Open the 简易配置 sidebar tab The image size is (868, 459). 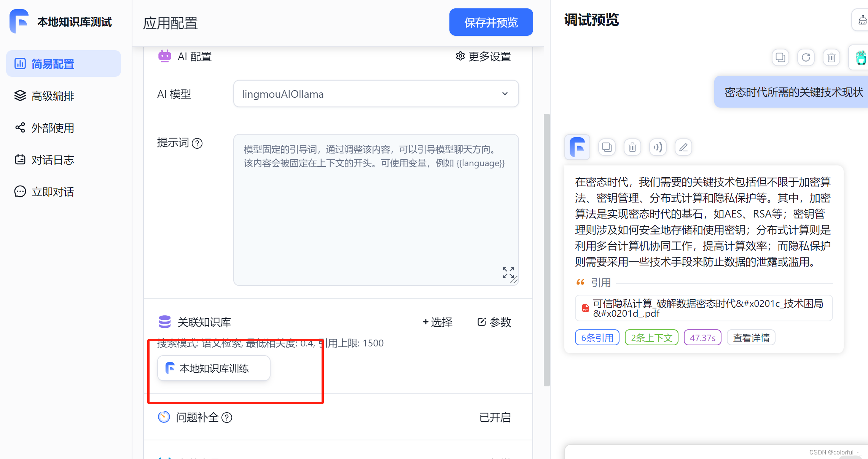pyautogui.click(x=64, y=64)
